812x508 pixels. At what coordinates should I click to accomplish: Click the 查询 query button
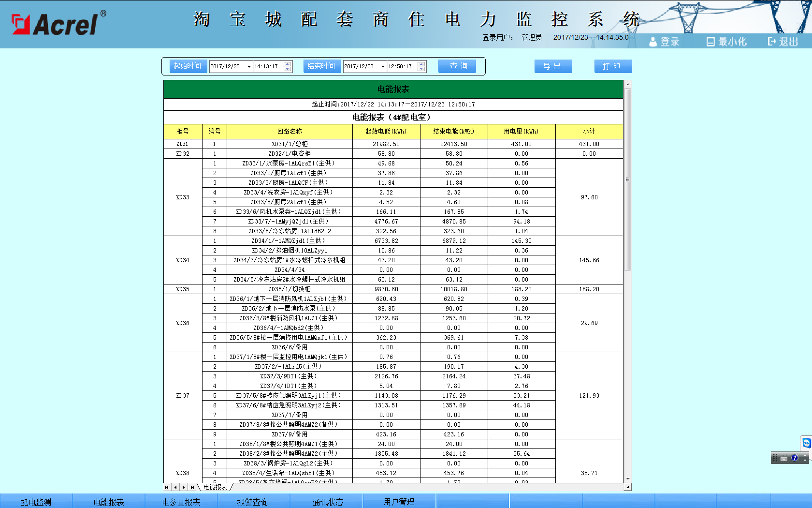[457, 66]
